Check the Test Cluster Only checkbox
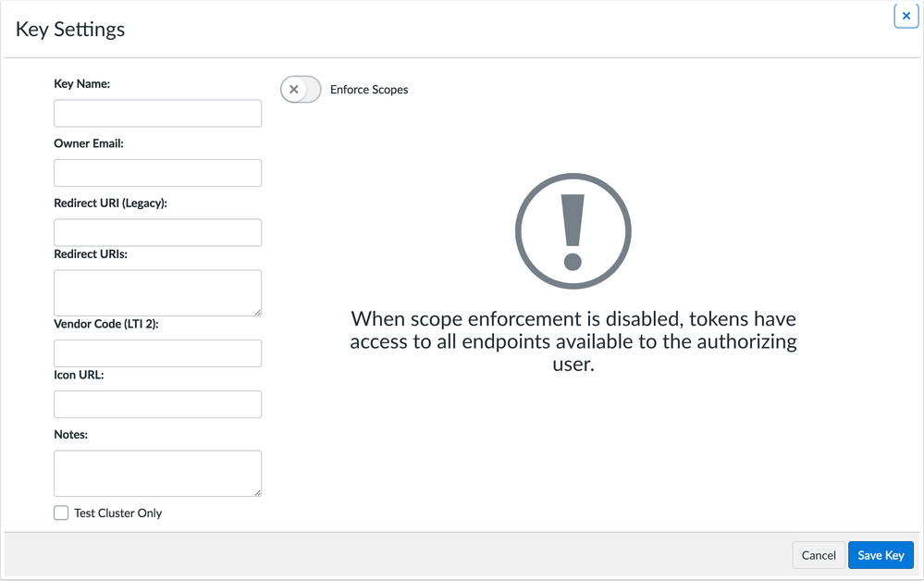924x581 pixels. click(x=60, y=513)
